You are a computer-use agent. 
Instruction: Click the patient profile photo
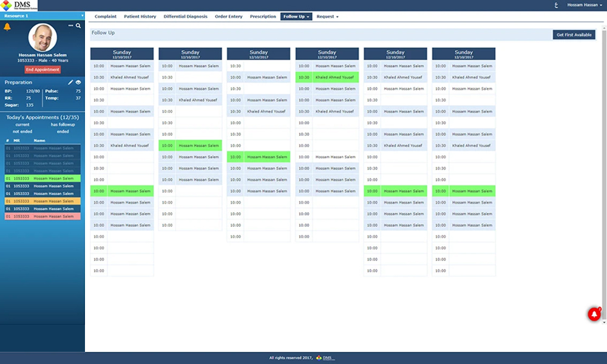click(42, 37)
